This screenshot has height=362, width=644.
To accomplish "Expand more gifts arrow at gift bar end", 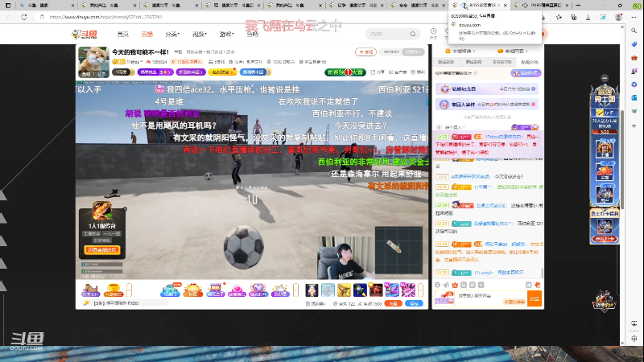I will (x=420, y=290).
